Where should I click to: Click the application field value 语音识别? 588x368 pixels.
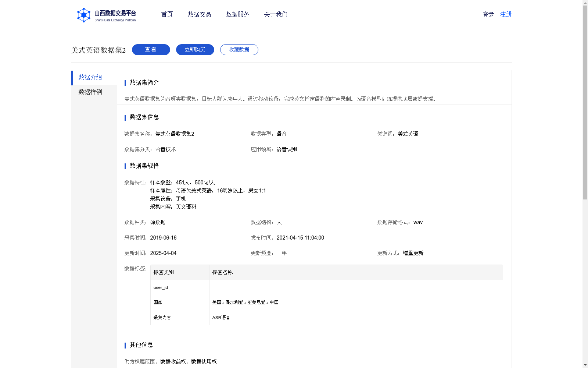(x=287, y=149)
